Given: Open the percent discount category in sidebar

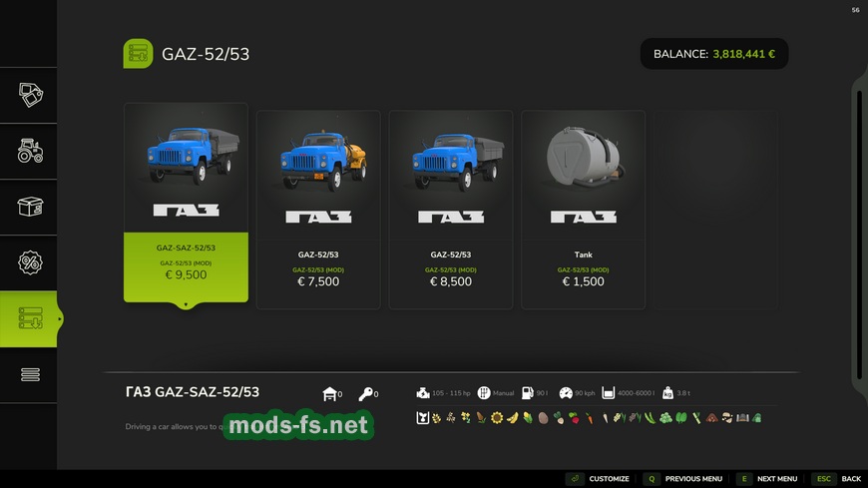Looking at the screenshot, I should [31, 262].
